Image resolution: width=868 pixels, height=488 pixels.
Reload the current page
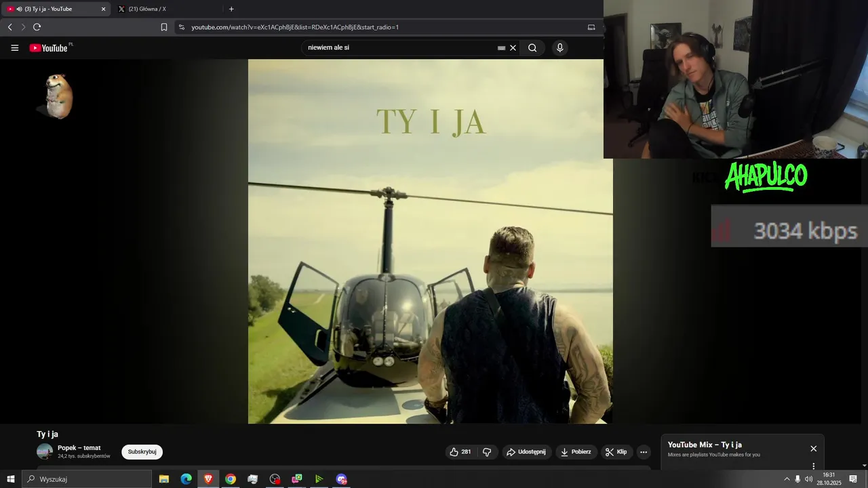pos(37,27)
